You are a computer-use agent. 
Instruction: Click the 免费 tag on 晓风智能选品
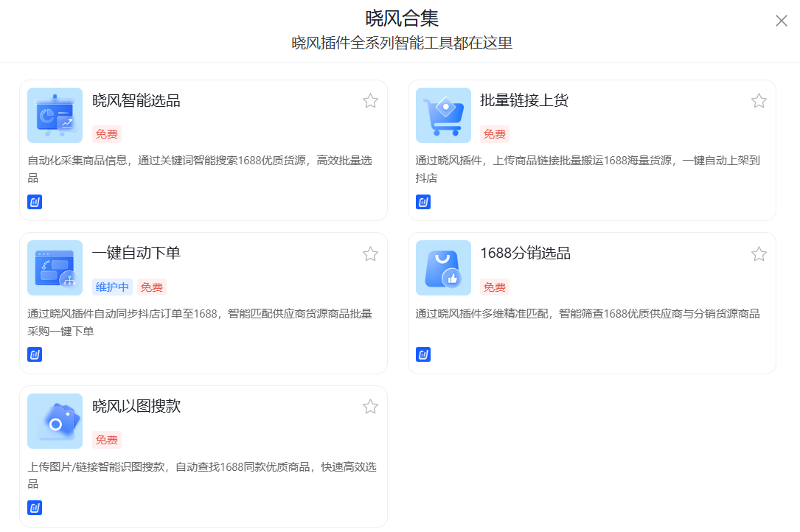(x=107, y=134)
